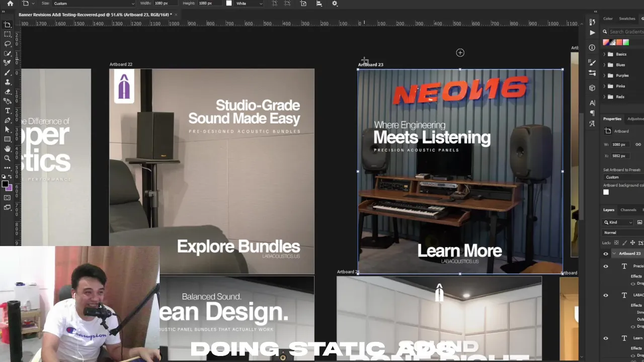Image resolution: width=644 pixels, height=362 pixels.
Task: Switch to the Layers tab
Action: [x=609, y=210]
